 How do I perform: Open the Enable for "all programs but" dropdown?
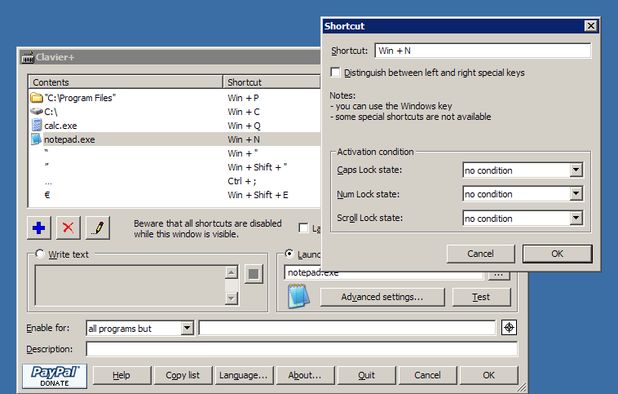coord(187,328)
